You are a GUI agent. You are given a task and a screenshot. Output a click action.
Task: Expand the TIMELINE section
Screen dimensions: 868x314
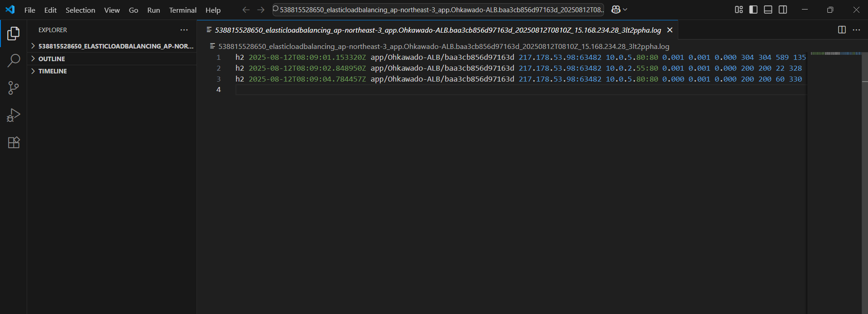[x=112, y=71]
